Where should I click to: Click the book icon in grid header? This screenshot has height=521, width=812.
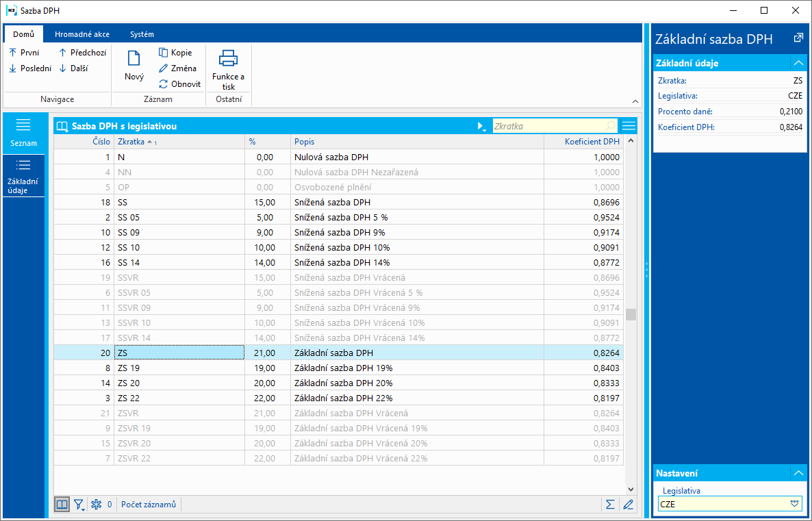click(x=62, y=126)
